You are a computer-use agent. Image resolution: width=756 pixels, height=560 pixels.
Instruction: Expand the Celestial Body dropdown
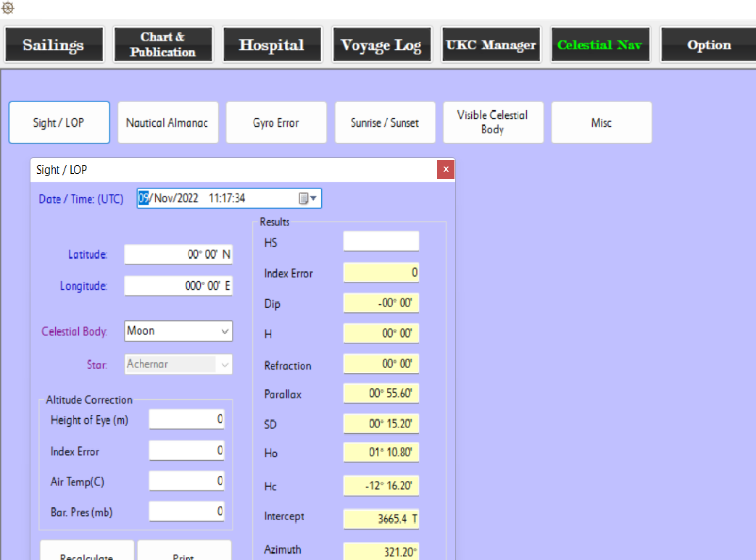[x=224, y=331]
